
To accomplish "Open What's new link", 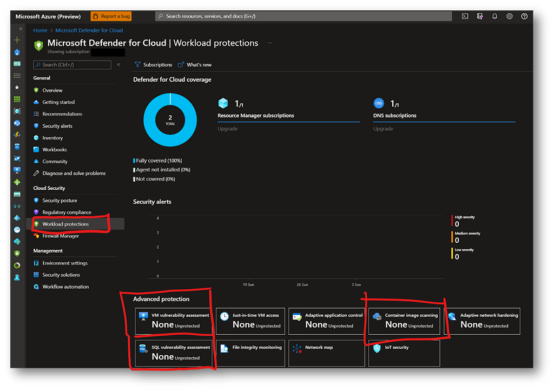I will coord(195,65).
